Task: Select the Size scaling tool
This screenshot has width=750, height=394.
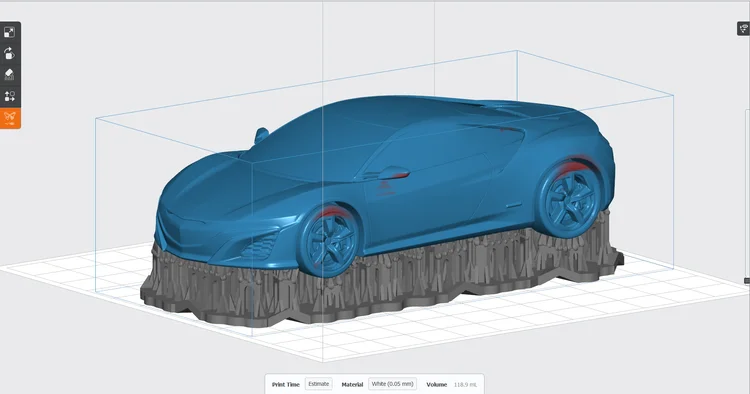Action: (10, 33)
